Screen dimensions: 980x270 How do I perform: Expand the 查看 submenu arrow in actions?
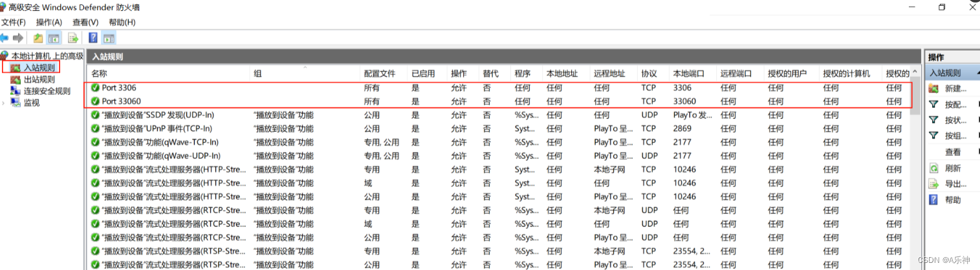[x=978, y=152]
